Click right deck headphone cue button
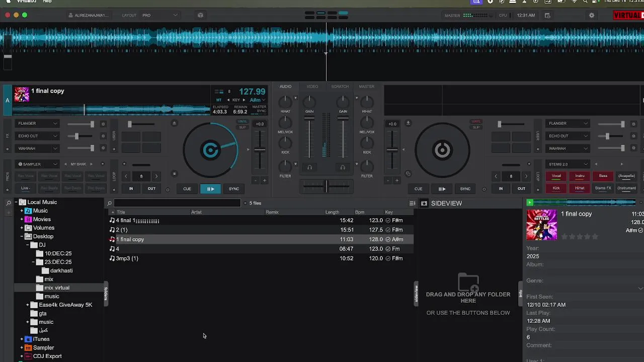Viewport: 644px width, 362px height. [x=343, y=167]
